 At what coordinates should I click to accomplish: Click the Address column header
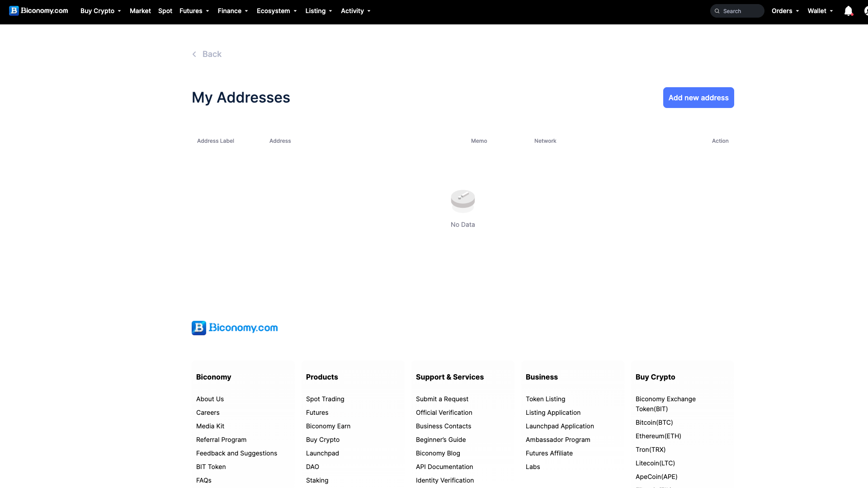(x=280, y=141)
